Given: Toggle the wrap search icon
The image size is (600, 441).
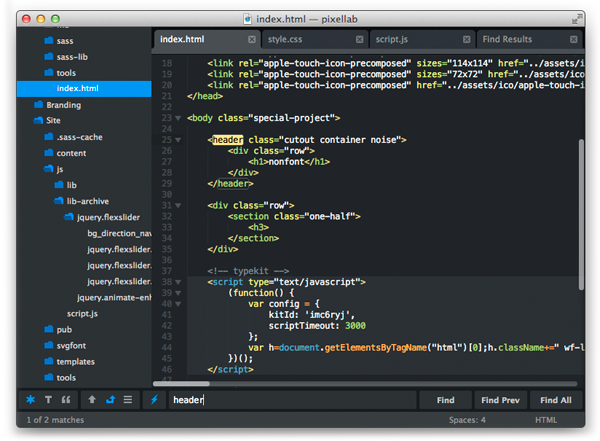Looking at the screenshot, I should coord(110,400).
